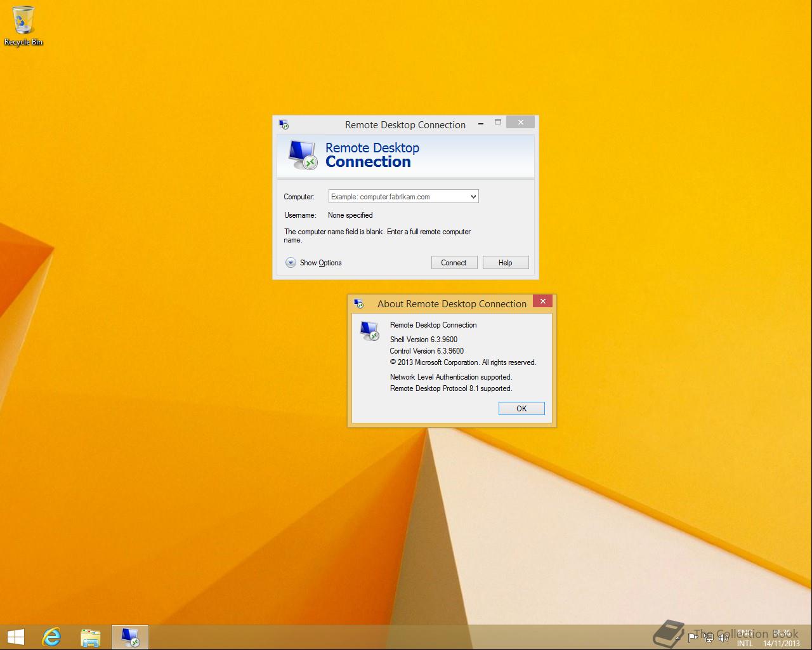
Task: Click the Remote Desktop banner computer icon
Action: coord(302,154)
